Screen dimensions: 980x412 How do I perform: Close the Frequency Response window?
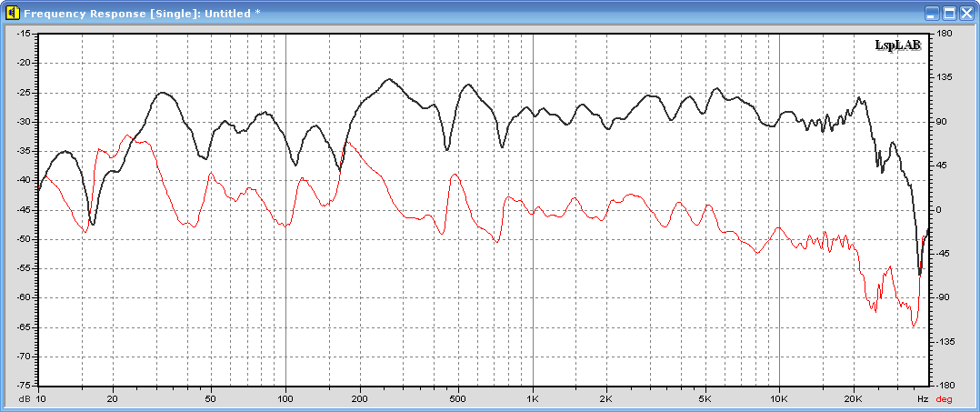[x=966, y=13]
